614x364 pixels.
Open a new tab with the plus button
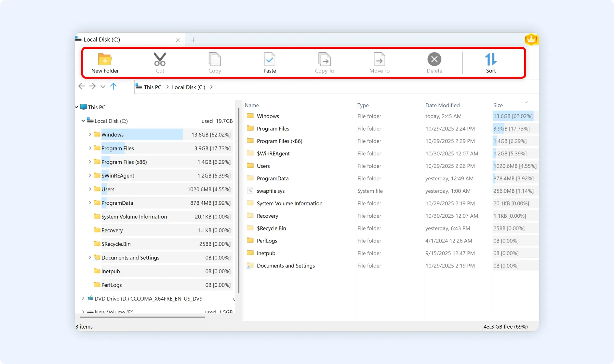click(x=193, y=40)
